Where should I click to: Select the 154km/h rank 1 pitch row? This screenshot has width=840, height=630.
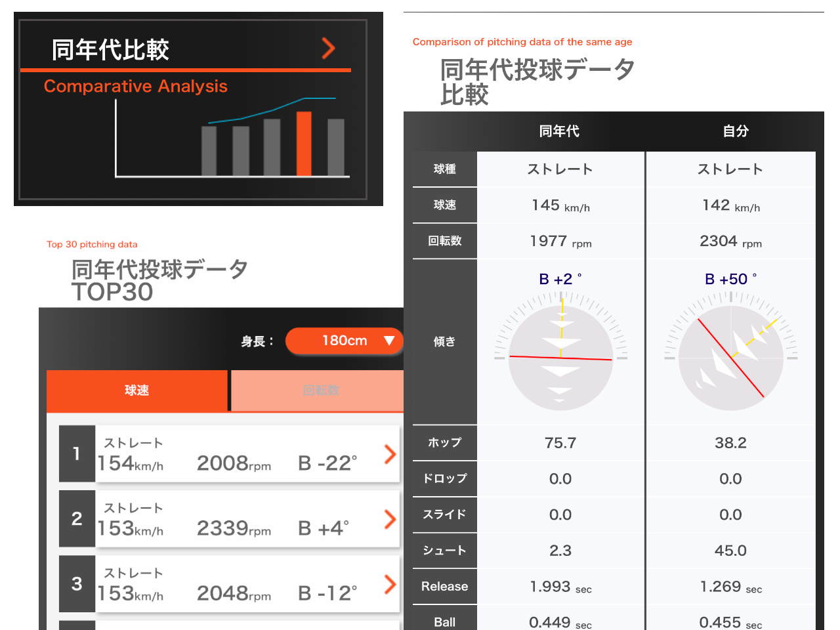(236, 454)
